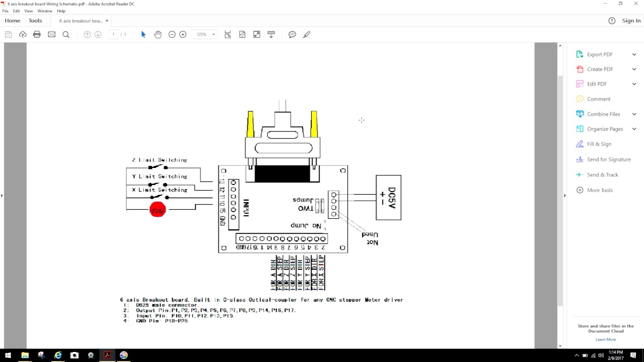Select the 6 axis breakout board document tab
Screen dimensions: 644x362
[80, 21]
